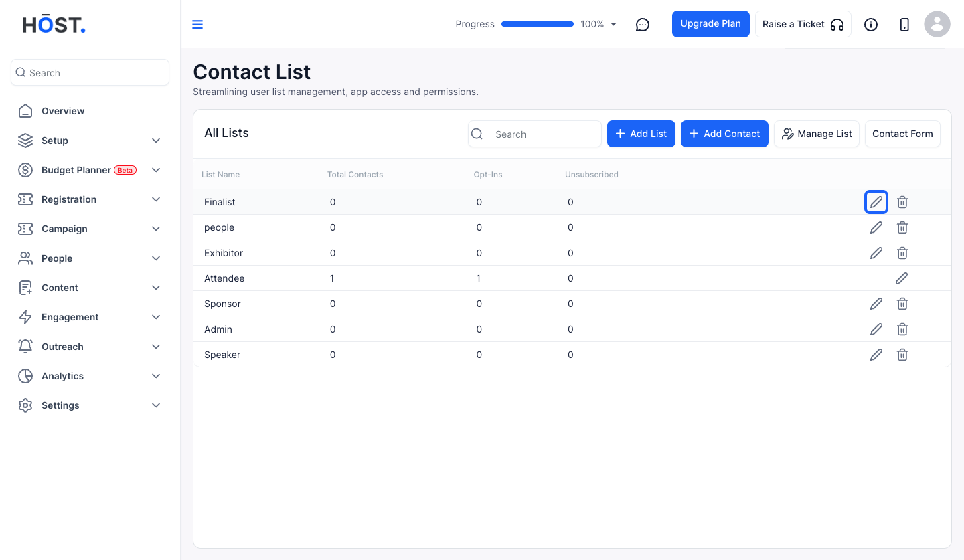This screenshot has height=560, width=964.
Task: Open the Progress percentage dropdown arrow
Action: tap(614, 25)
